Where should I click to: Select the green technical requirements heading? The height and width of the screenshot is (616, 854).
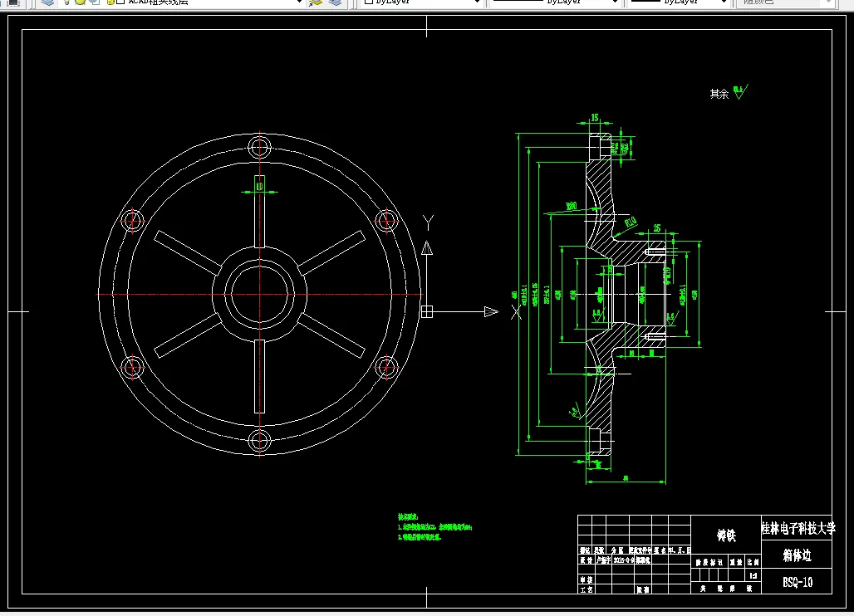coord(408,516)
